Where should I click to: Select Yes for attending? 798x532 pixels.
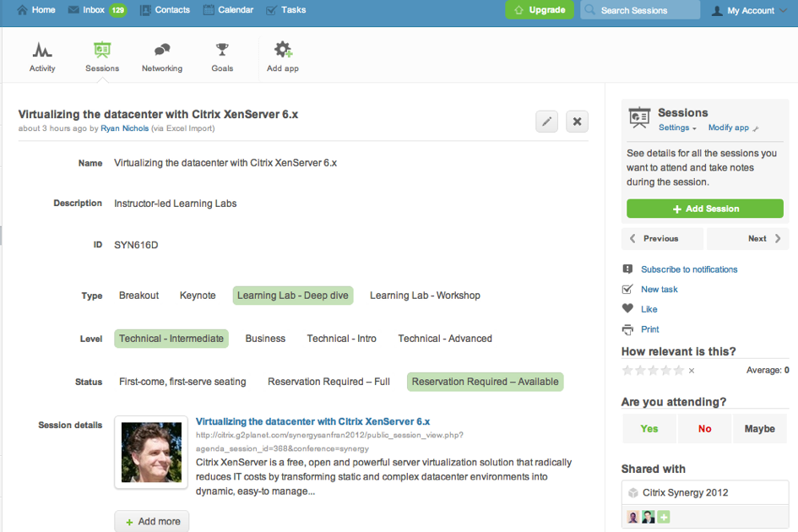649,429
